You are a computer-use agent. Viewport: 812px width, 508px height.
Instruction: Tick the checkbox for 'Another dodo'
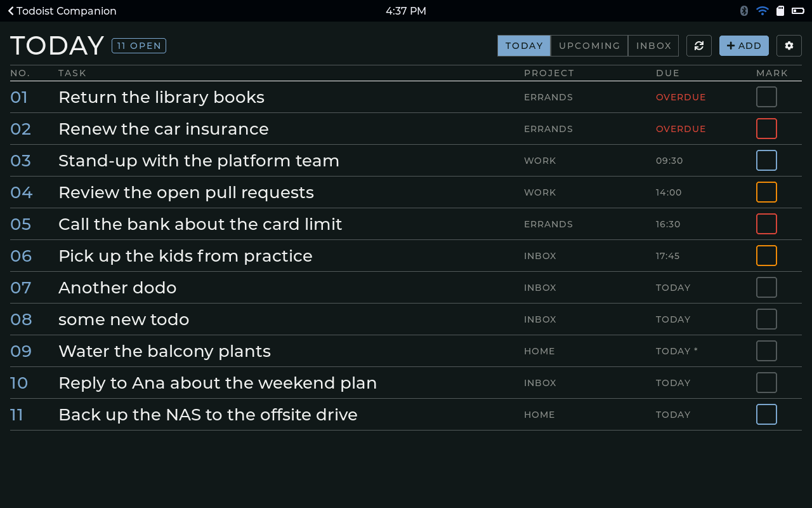pyautogui.click(x=766, y=288)
